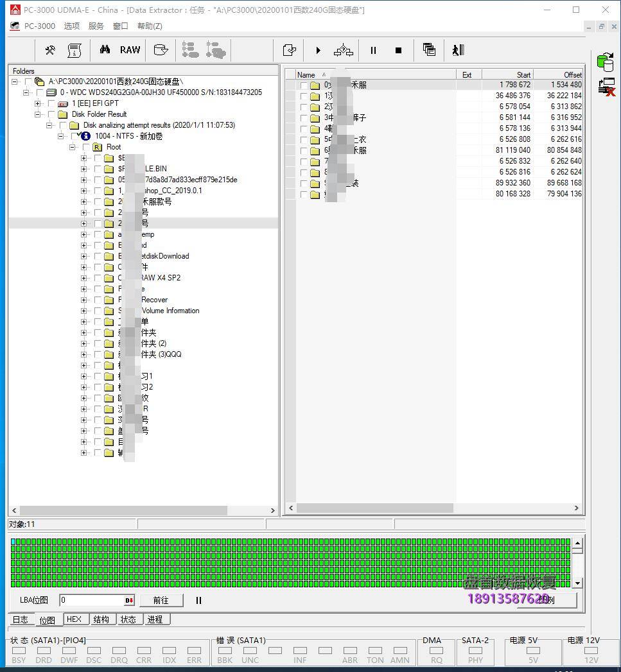Click the script/log scroll toolbar icon
The width and height of the screenshot is (621, 672).
click(x=74, y=51)
